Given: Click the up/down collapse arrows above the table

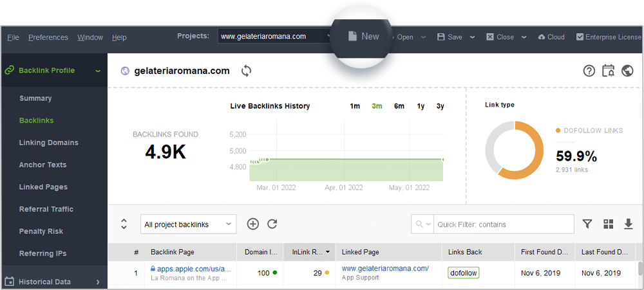Looking at the screenshot, I should (x=124, y=224).
